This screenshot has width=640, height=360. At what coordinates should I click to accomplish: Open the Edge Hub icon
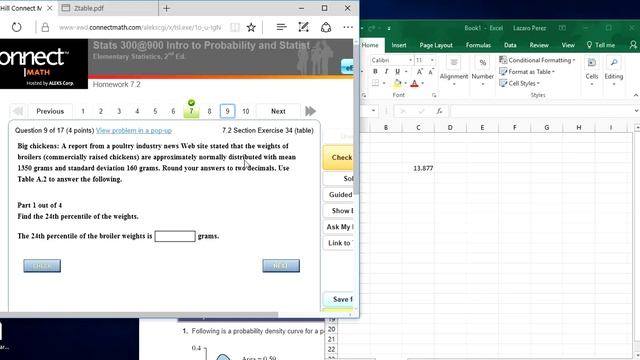tap(281, 27)
